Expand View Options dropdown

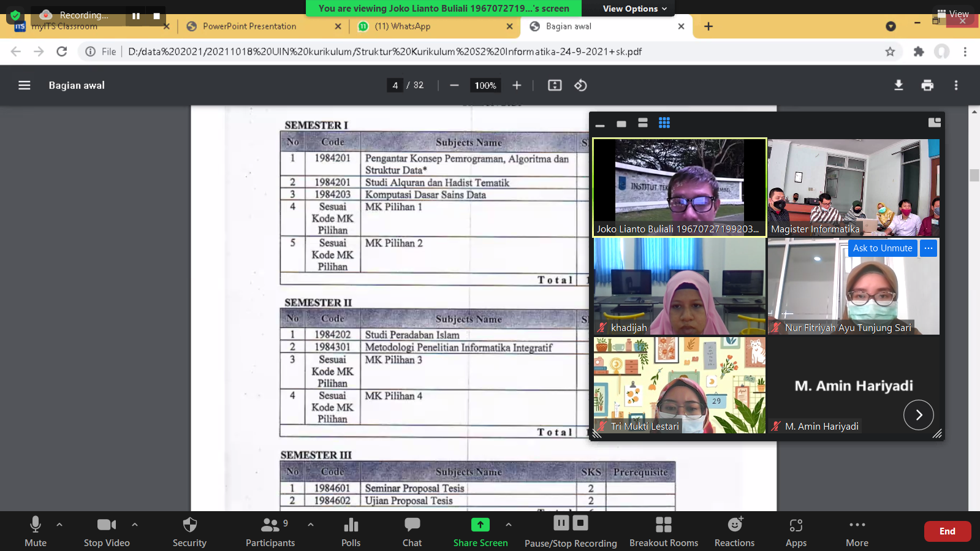634,9
